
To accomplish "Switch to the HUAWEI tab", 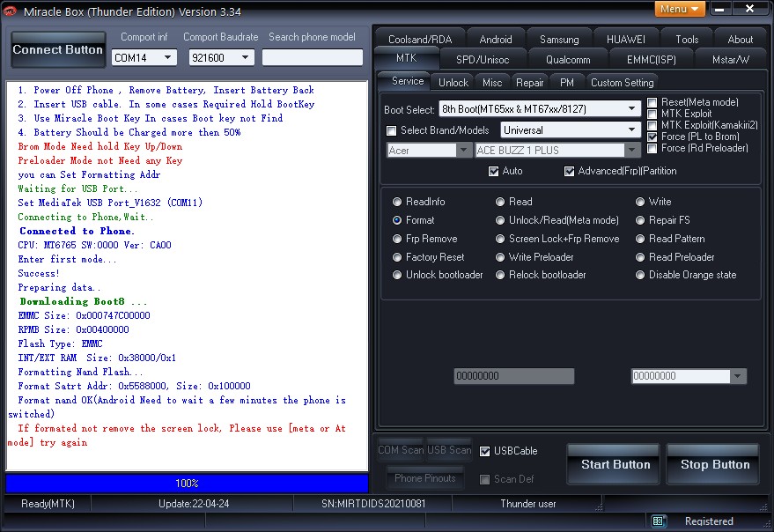I will (x=625, y=40).
